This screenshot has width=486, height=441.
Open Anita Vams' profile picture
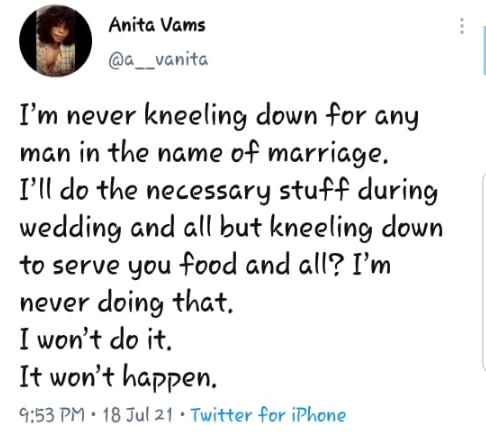(x=55, y=41)
